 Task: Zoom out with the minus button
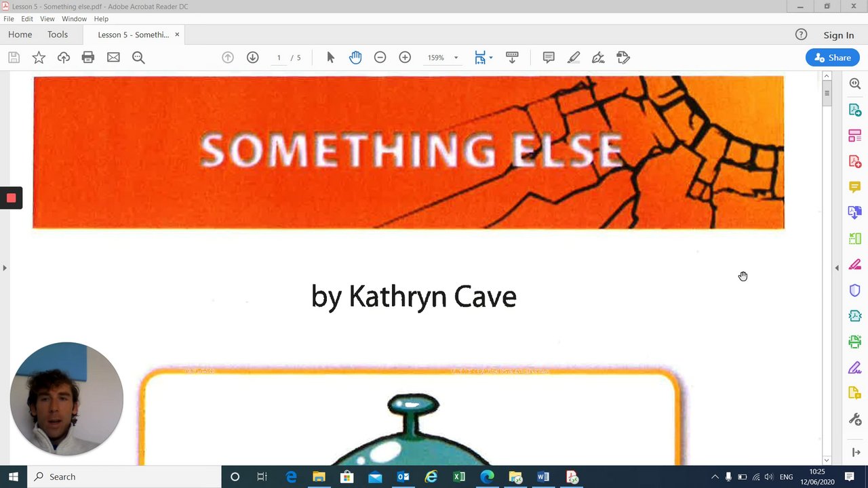click(x=380, y=58)
